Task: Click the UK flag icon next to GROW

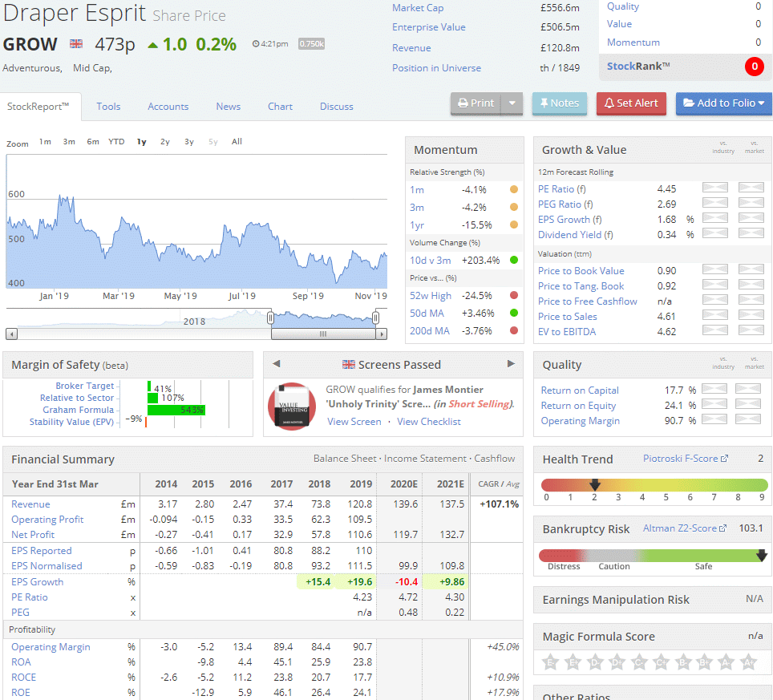Action: pos(76,44)
